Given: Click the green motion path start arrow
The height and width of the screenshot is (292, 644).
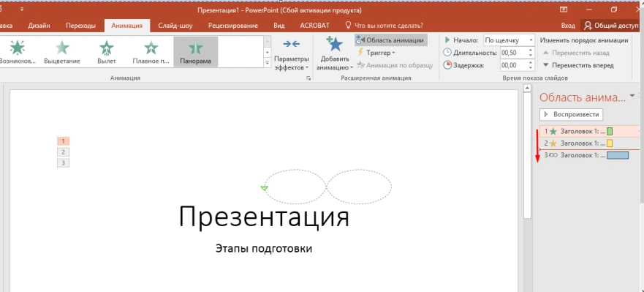Looking at the screenshot, I should [264, 188].
